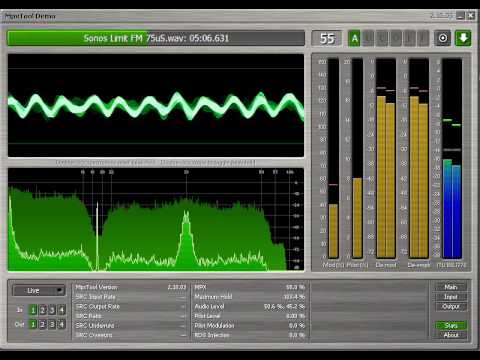
Task: Click the SRC Output Rate stats row
Action: pyautogui.click(x=131, y=306)
